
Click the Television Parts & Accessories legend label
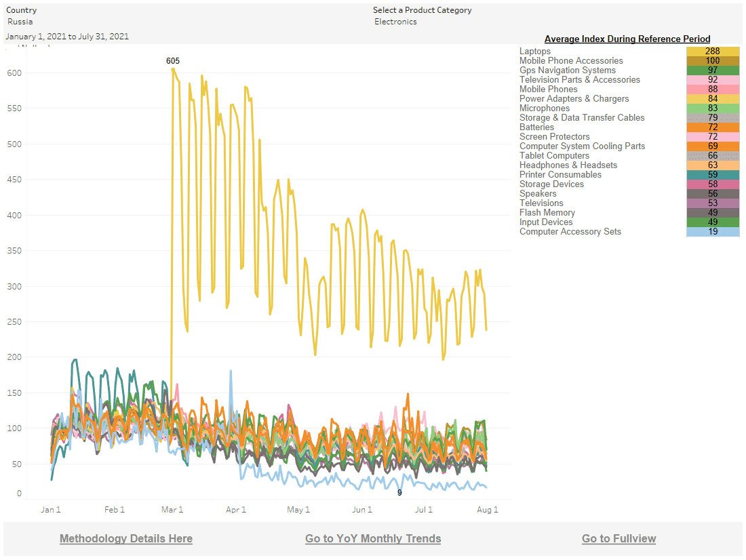[x=579, y=80]
